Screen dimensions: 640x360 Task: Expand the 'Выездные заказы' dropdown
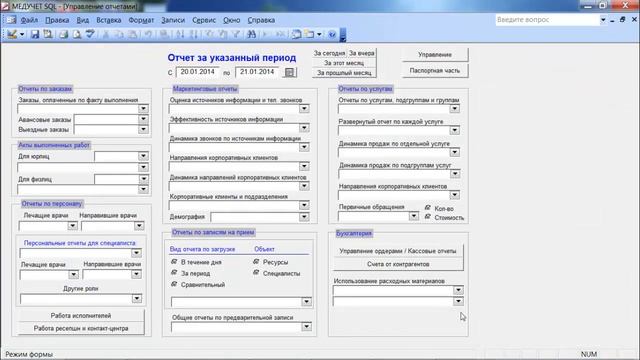click(143, 129)
